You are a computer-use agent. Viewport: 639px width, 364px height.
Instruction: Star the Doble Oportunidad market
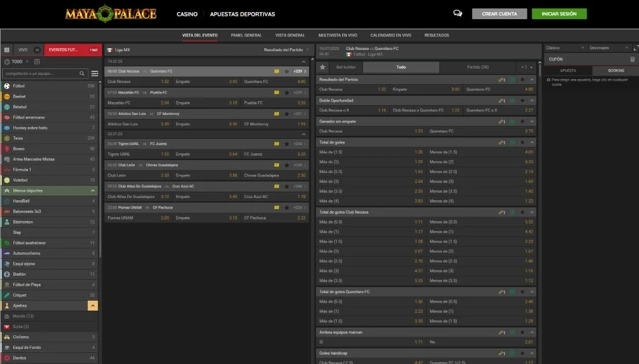pyautogui.click(x=522, y=100)
